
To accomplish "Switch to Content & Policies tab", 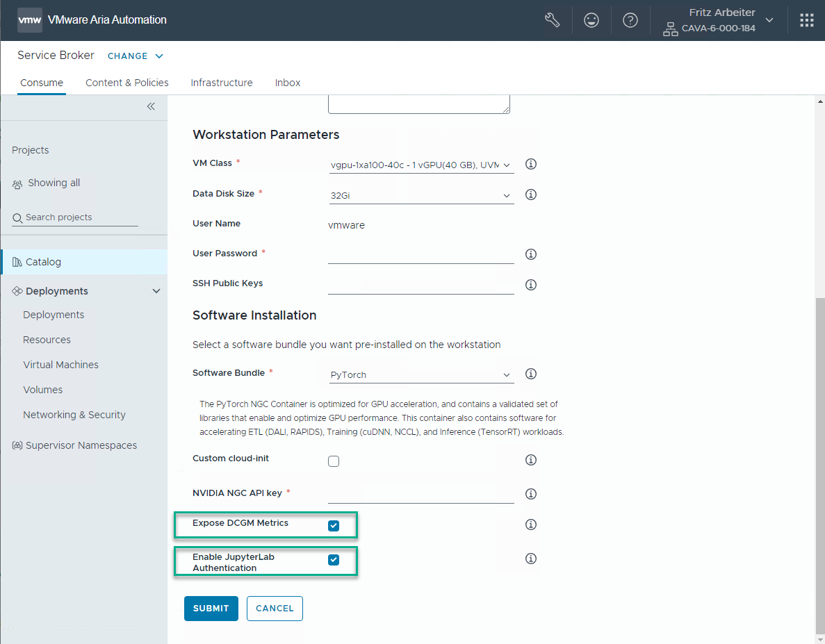I will pyautogui.click(x=126, y=83).
